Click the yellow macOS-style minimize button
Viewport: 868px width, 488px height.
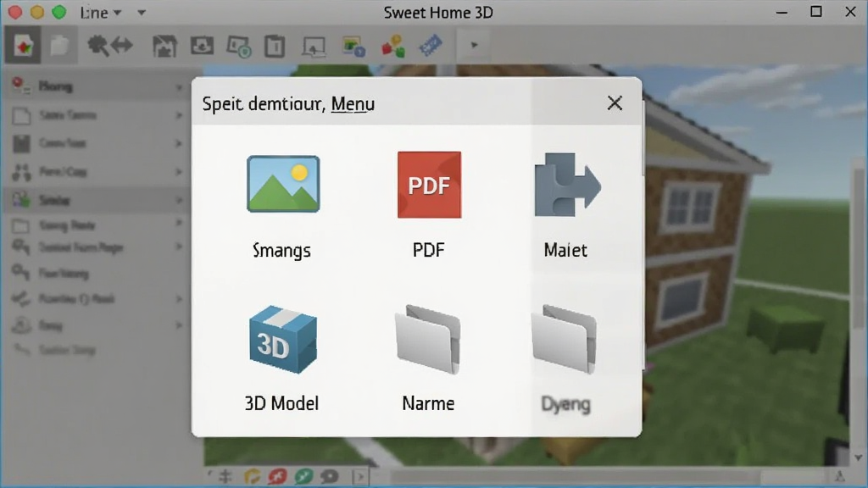[37, 12]
